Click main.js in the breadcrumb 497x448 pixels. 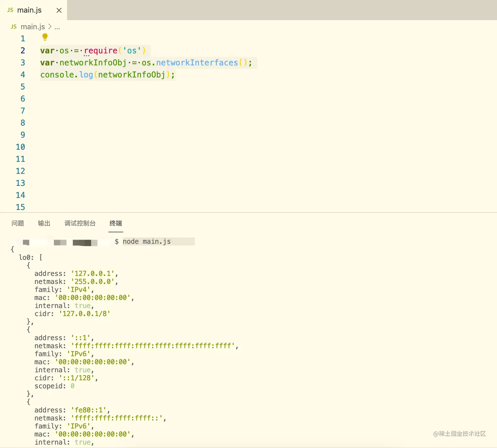33,27
